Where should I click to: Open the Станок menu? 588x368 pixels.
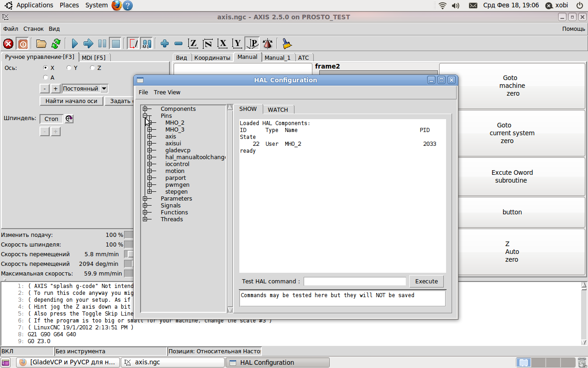(34, 29)
